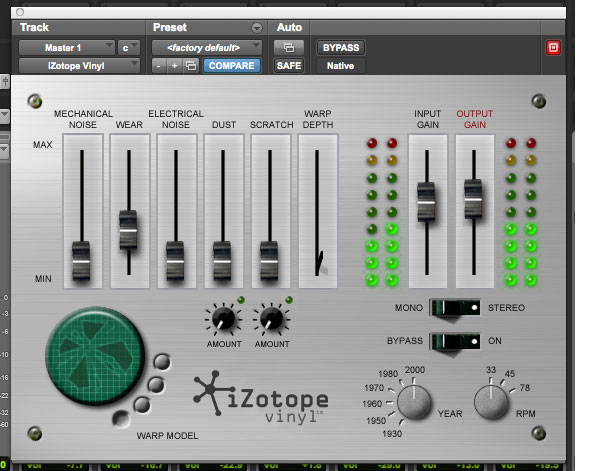
Task: Set year to 1930 label
Action: pos(392,434)
